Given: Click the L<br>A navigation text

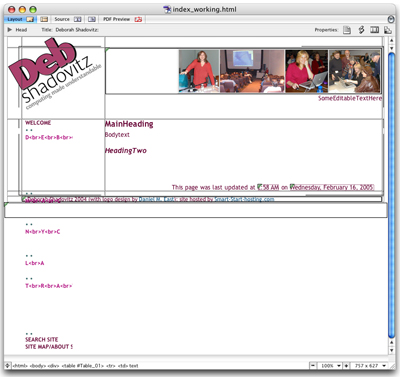Looking at the screenshot, I should [x=35, y=263].
